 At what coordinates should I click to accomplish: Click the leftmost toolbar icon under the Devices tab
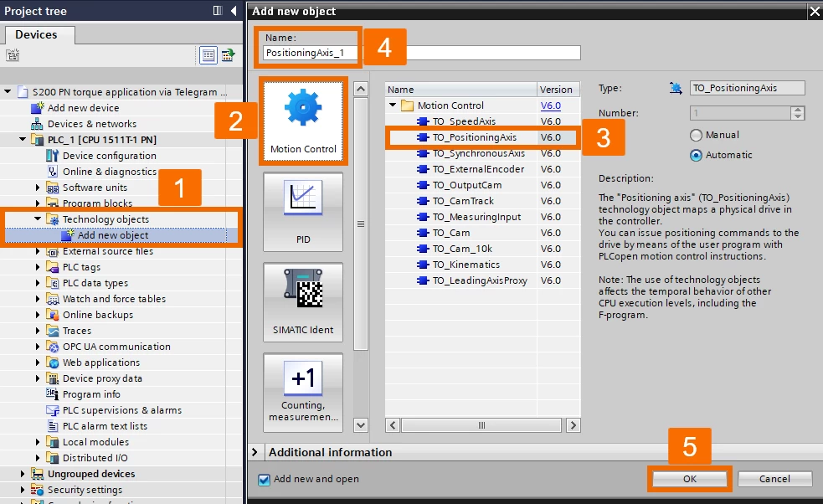tap(13, 54)
